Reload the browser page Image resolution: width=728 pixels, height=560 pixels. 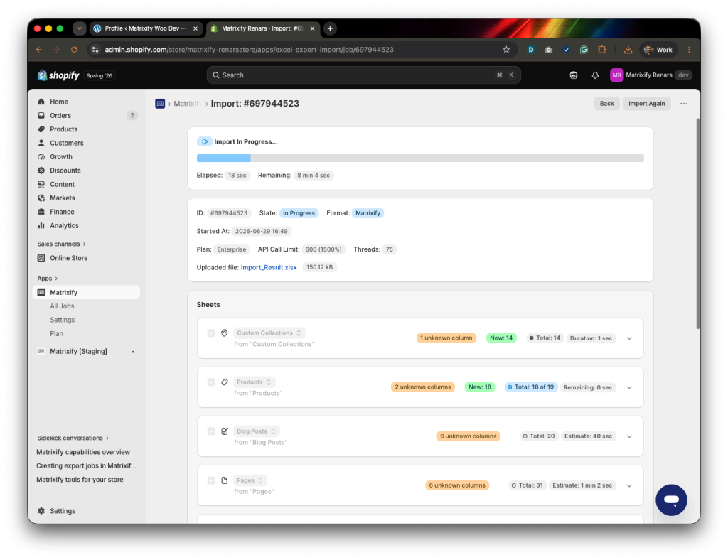tap(74, 50)
